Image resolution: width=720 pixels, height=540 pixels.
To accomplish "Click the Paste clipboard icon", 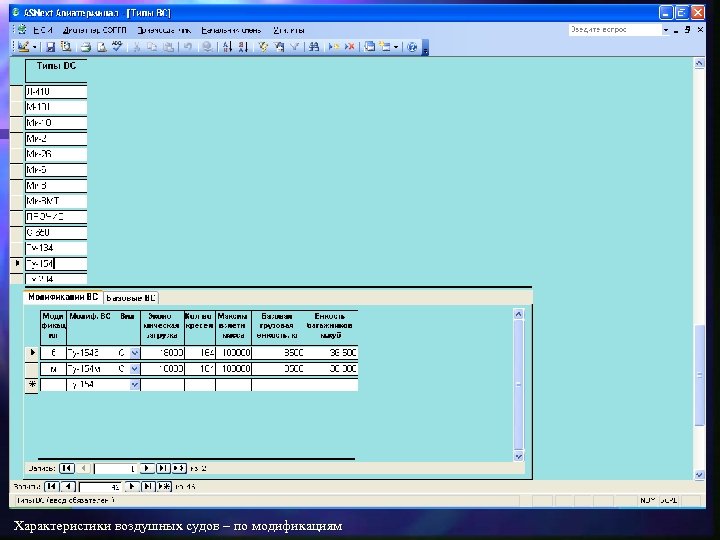I will click(x=169, y=47).
